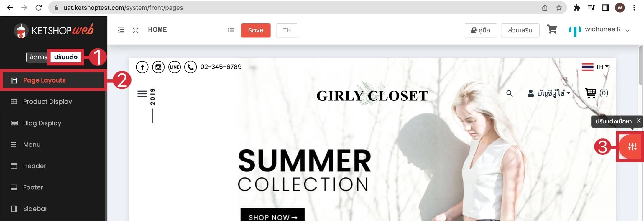Expand the wichunee R account dropdown

point(599,30)
